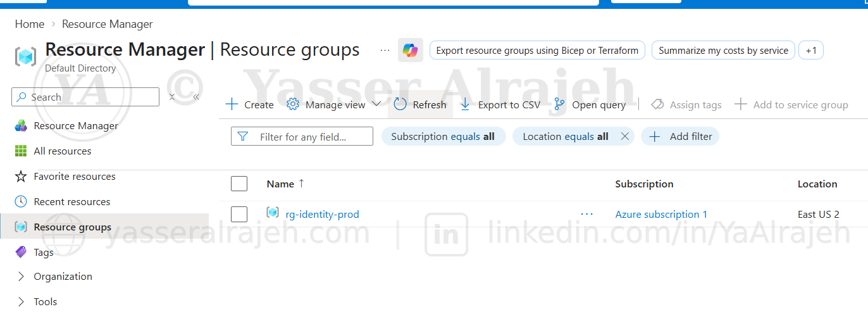
Task: Expand the Manage view dropdown chevron
Action: point(376,104)
